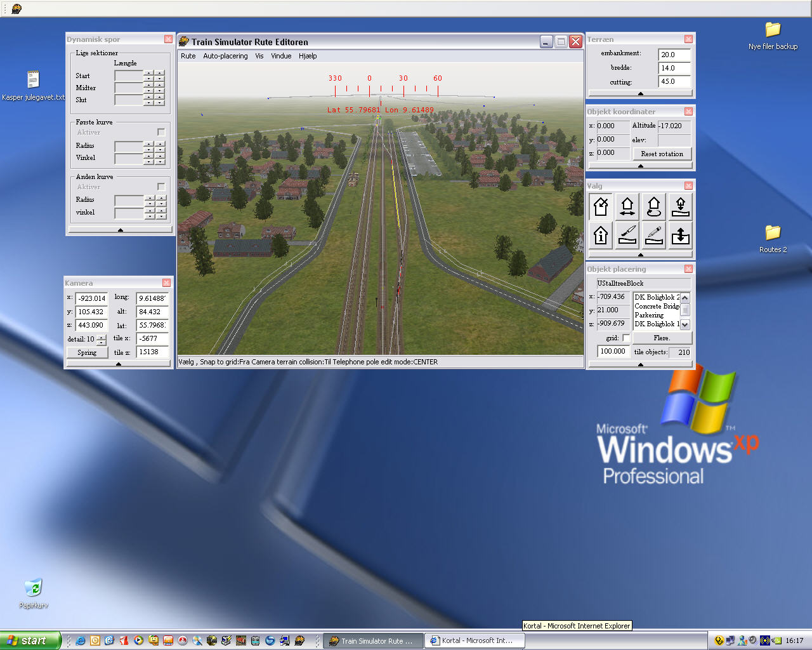Click the cutting value field
The width and height of the screenshot is (812, 650).
pyautogui.click(x=674, y=81)
